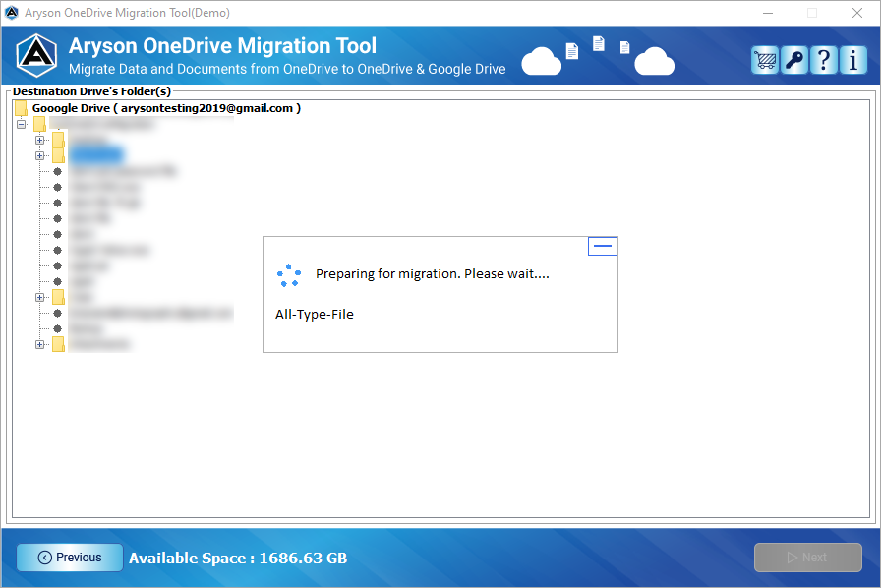Viewport: 881px width, 588px height.
Task: Collapse the top-level tree node
Action: (x=22, y=124)
